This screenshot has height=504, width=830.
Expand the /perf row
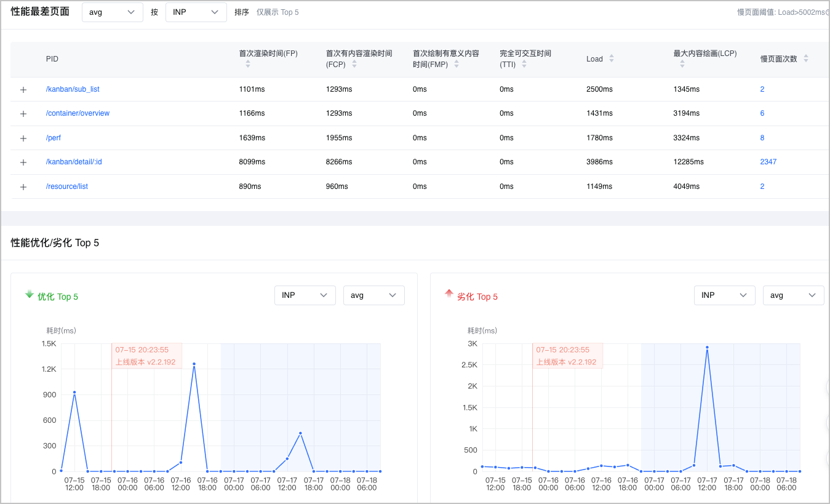click(x=23, y=138)
